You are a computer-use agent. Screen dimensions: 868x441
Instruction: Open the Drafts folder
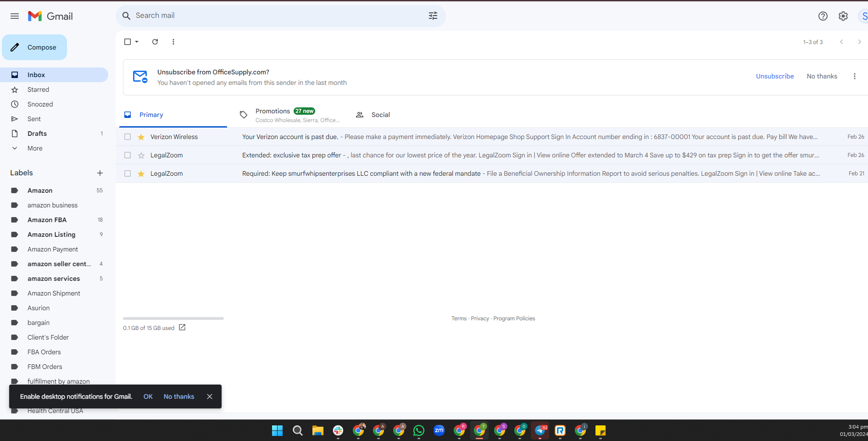[x=54, y=134]
